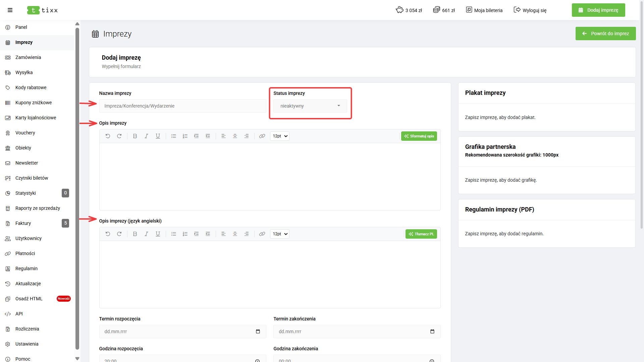The height and width of the screenshot is (362, 644).
Task: Open font size 12pt dropdown in Opis imprezy
Action: 280,136
